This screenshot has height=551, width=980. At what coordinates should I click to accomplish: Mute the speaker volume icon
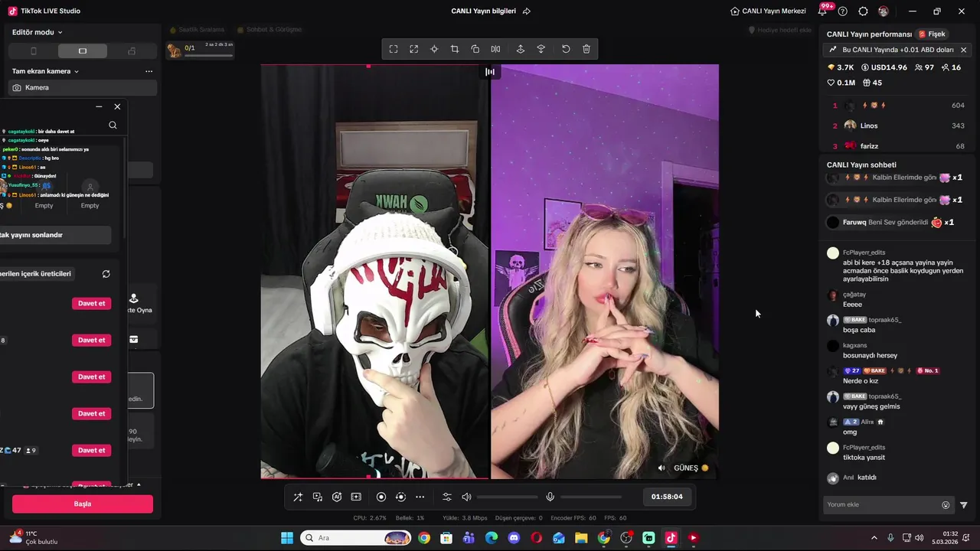click(466, 497)
